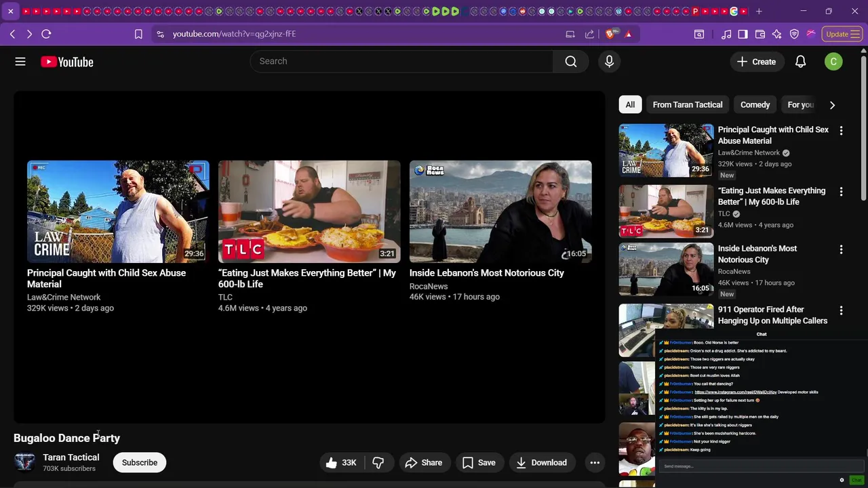Viewport: 868px width, 488px height.
Task: Open the notifications bell
Action: [800, 62]
